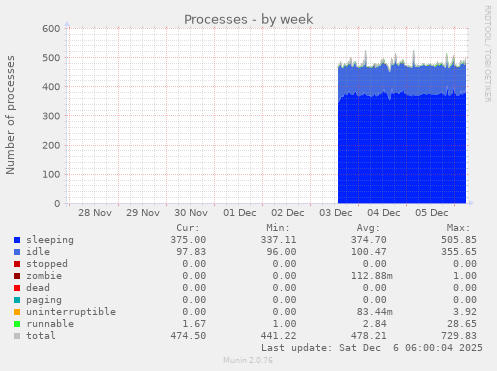The height and width of the screenshot is (371, 497).
Task: Select the 'stopped' legend label
Action: pos(47,264)
